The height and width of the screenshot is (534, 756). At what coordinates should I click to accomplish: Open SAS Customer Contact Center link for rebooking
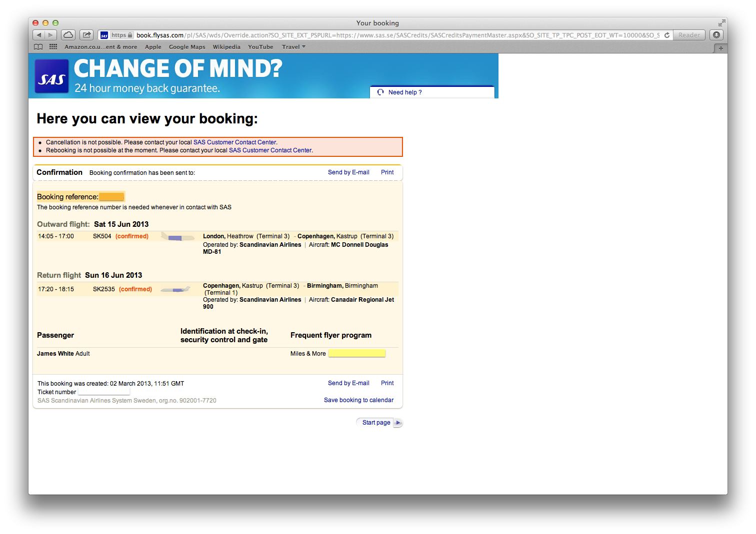tap(270, 150)
